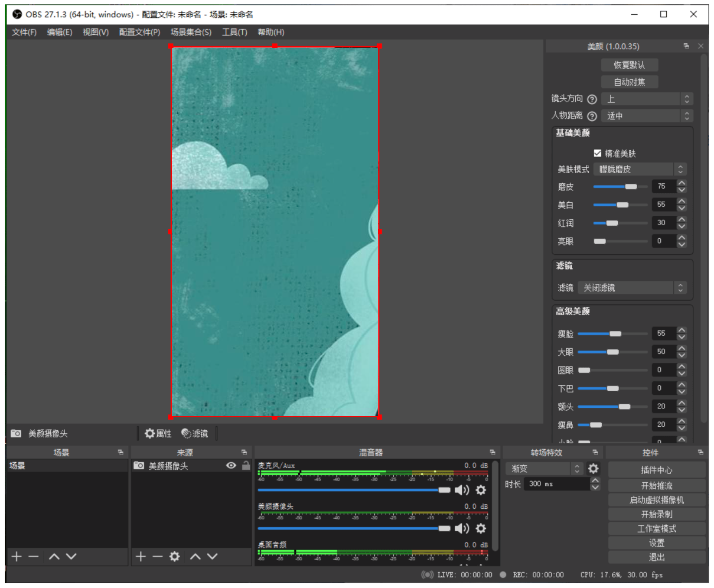Click the 恢复默认 button

point(630,65)
